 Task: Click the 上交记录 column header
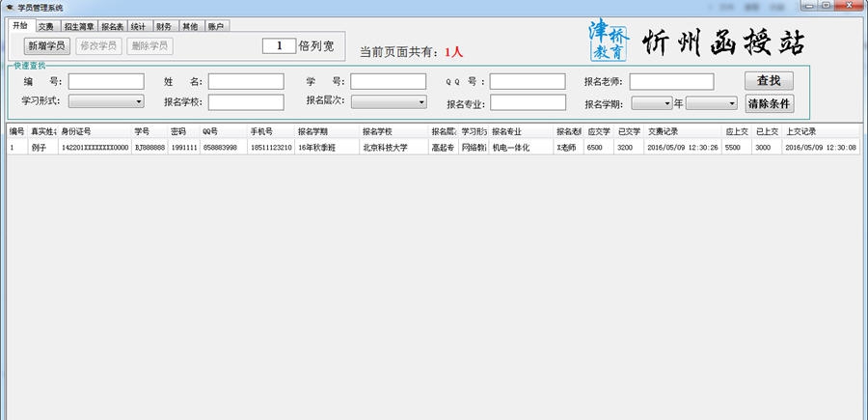coord(821,131)
